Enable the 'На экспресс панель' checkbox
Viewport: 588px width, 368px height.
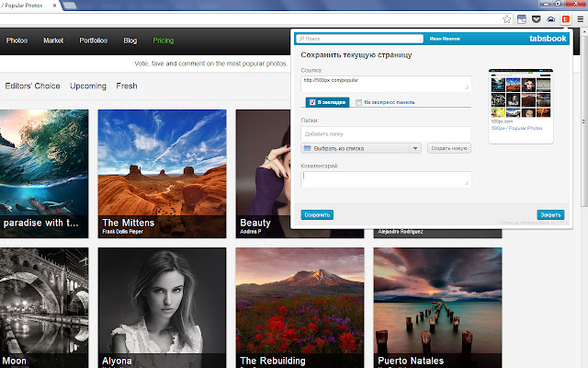tap(358, 102)
